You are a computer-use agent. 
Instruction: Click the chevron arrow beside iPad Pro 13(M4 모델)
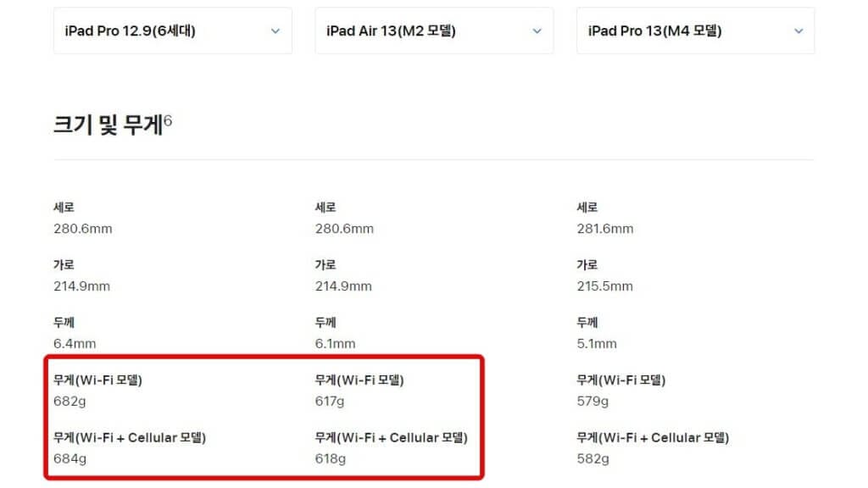798,31
